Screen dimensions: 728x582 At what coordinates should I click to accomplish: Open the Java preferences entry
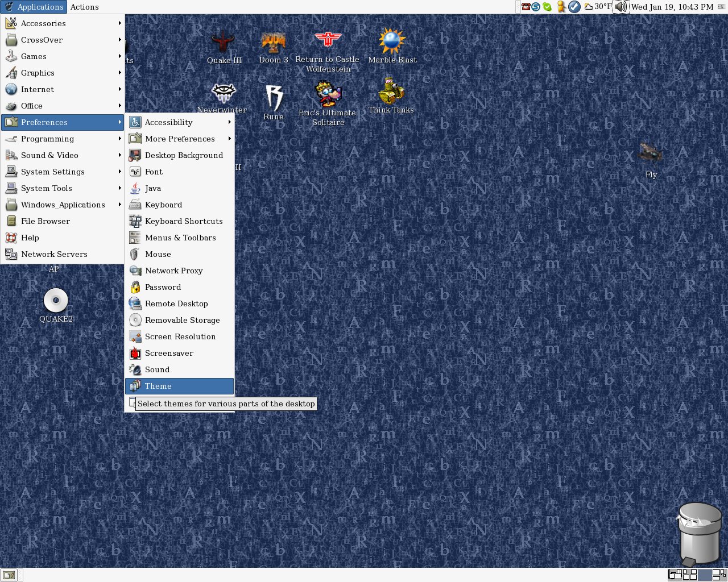coord(179,188)
